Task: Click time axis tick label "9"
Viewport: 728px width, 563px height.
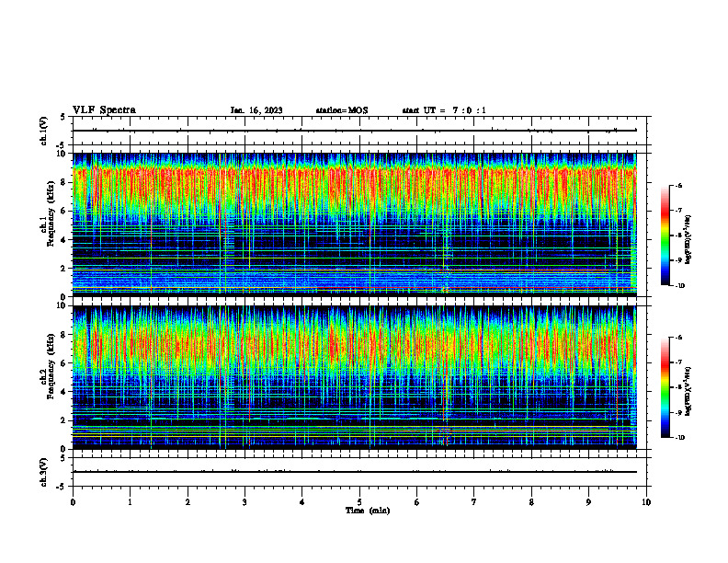Action: tap(588, 502)
